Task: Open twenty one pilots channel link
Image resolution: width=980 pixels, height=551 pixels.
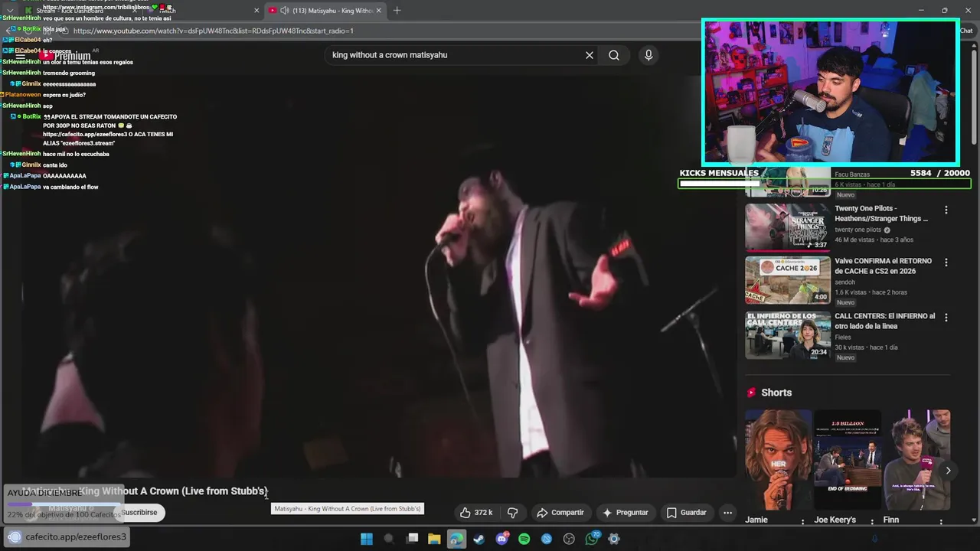Action: (858, 230)
